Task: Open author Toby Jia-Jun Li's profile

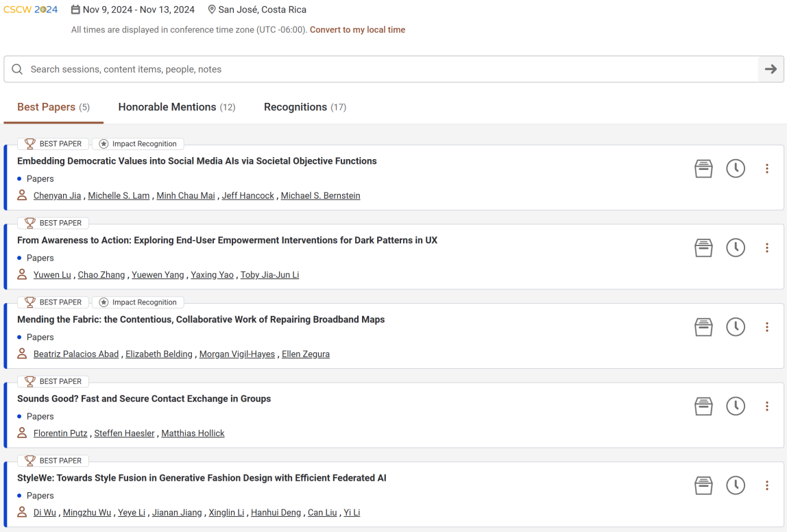Action: 269,275
